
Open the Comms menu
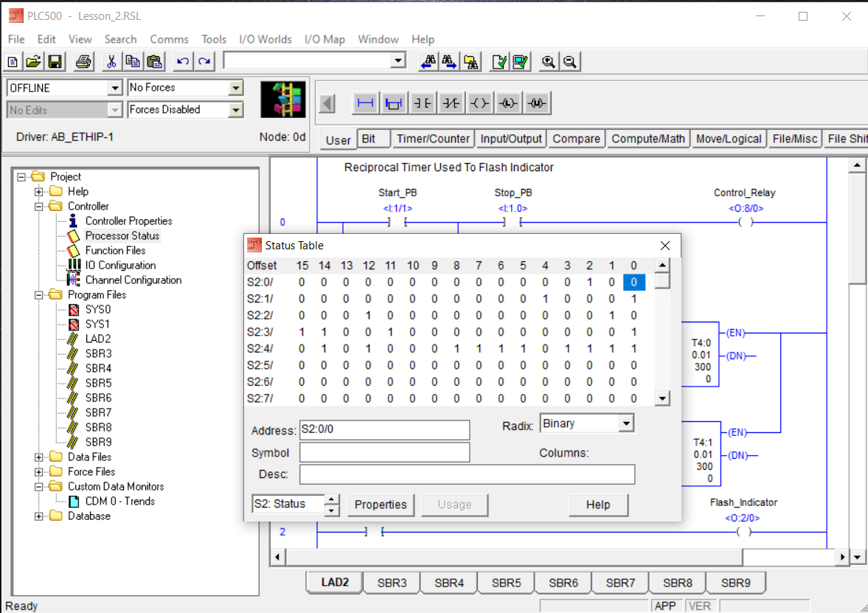[x=170, y=39]
